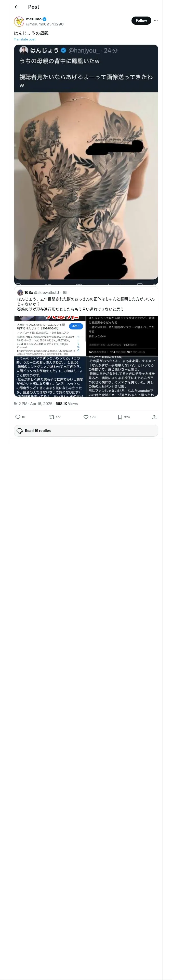
Task: Follow the merumo account
Action: pyautogui.click(x=141, y=21)
